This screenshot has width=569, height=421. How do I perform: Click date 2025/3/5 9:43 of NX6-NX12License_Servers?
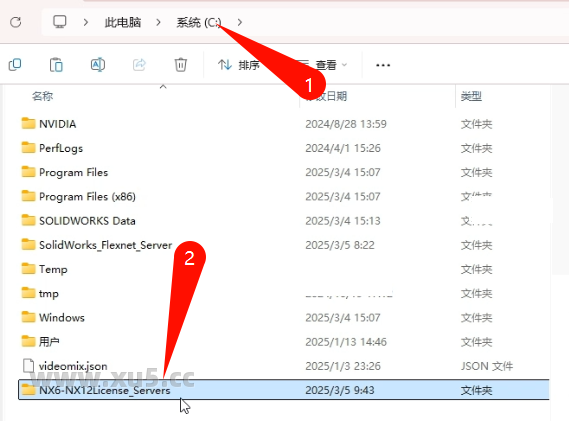[x=340, y=391]
